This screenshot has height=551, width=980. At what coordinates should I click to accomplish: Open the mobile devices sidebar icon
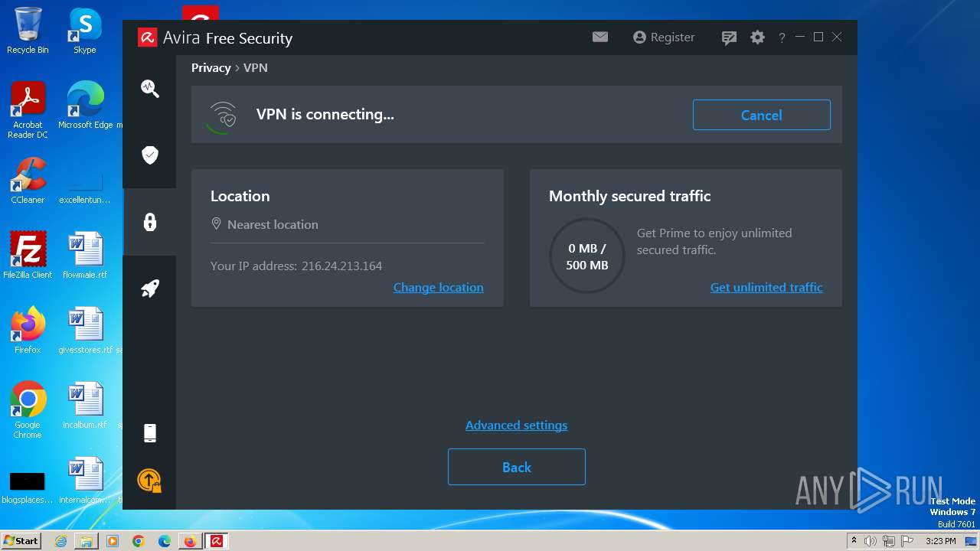click(149, 433)
